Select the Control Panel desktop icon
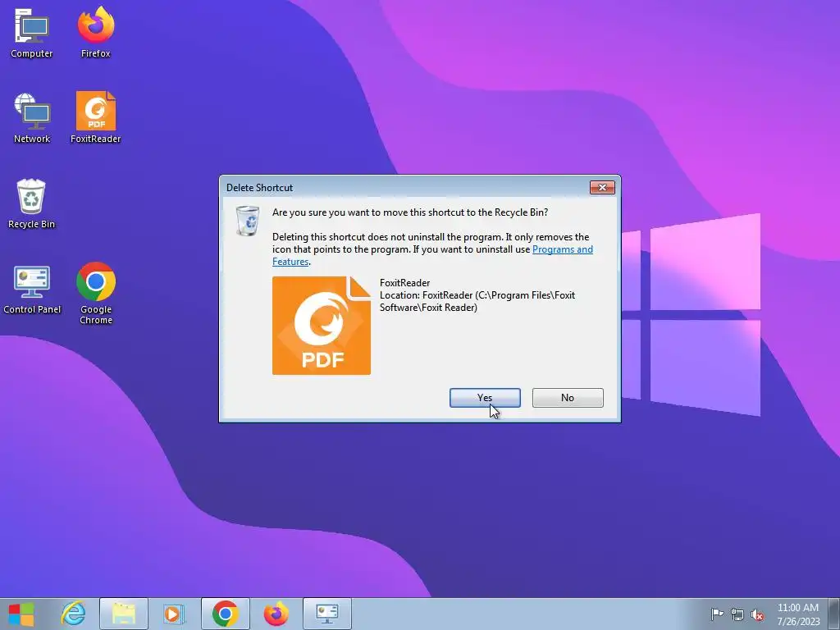Screen dimensions: 840x630 32,290
